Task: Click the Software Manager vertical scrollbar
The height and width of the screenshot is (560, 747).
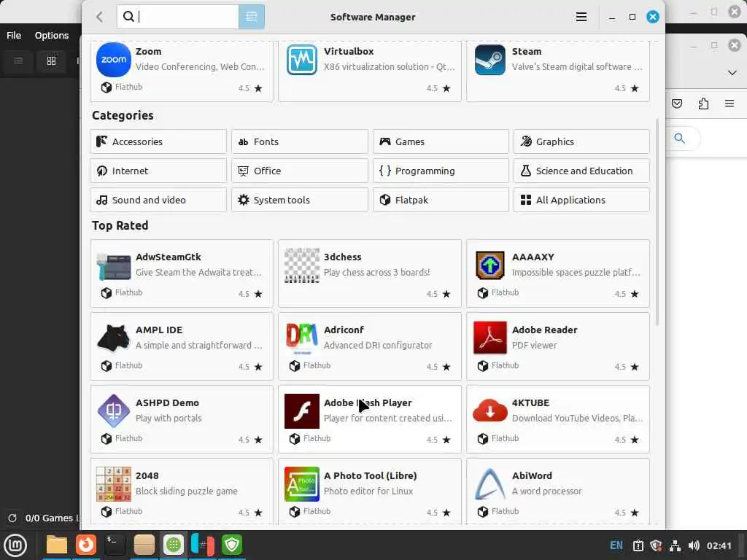Action: tap(657, 222)
